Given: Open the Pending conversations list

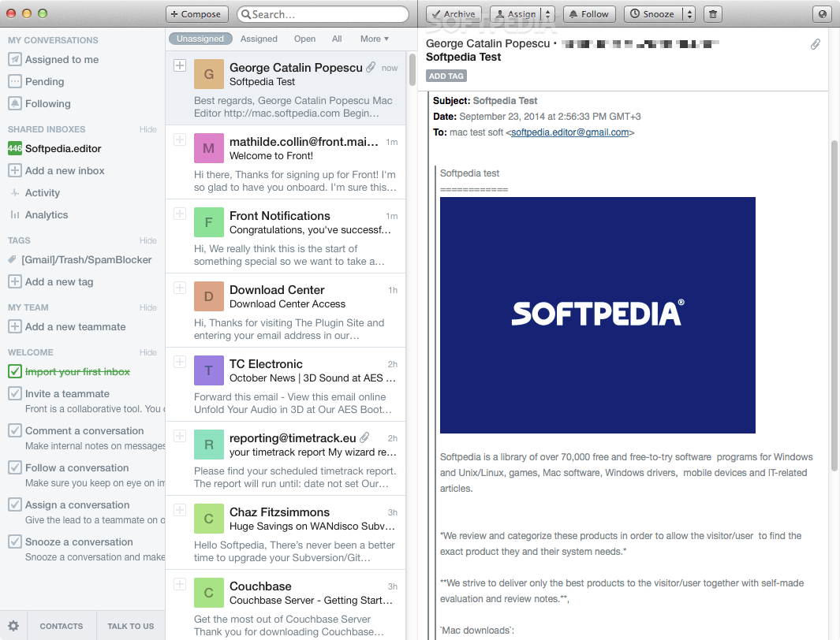Looking at the screenshot, I should (x=36, y=81).
